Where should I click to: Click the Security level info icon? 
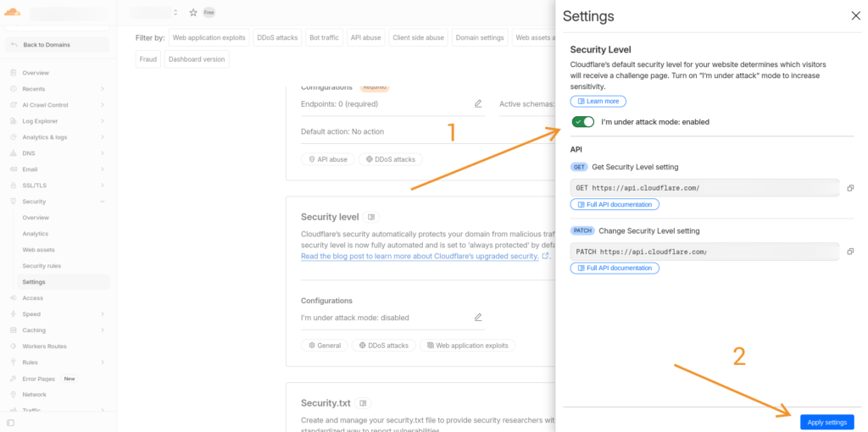(x=371, y=217)
